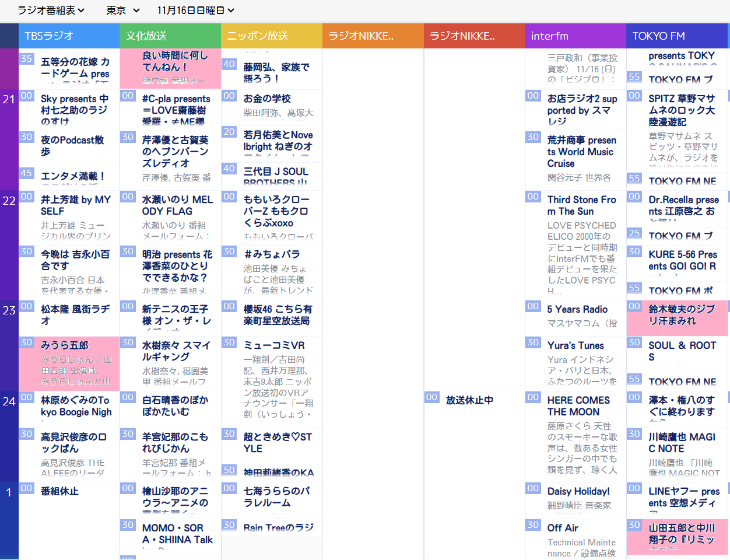Click the ニッポン放送 column header
This screenshot has height=560, width=730.
coord(272,36)
